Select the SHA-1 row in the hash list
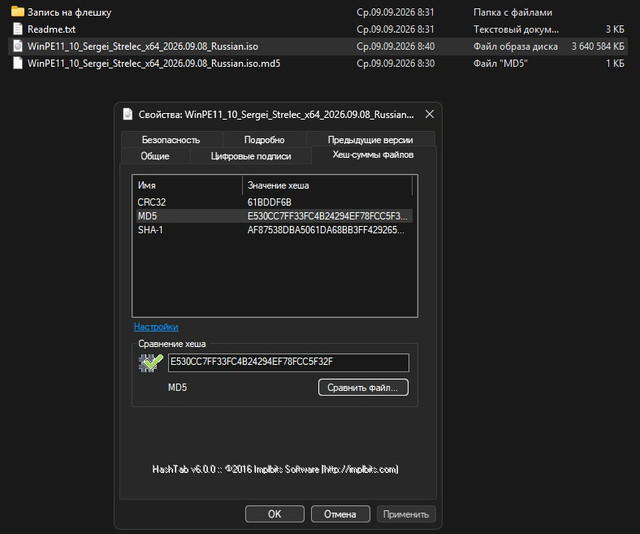640x534 pixels. point(274,230)
